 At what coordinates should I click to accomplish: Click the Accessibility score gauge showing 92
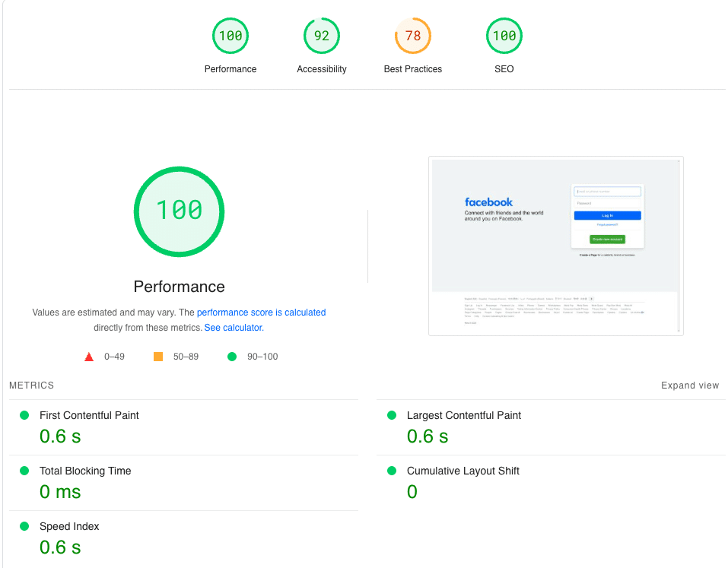(322, 36)
